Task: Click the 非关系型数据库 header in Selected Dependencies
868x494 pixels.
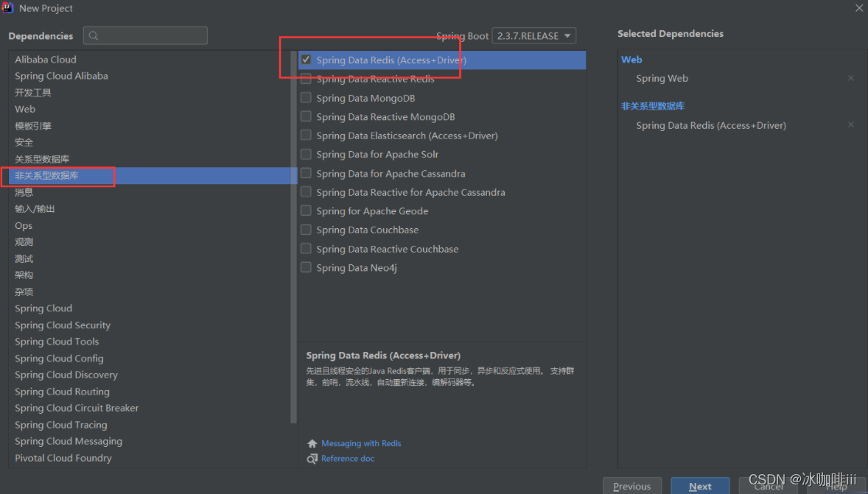Action: 653,106
